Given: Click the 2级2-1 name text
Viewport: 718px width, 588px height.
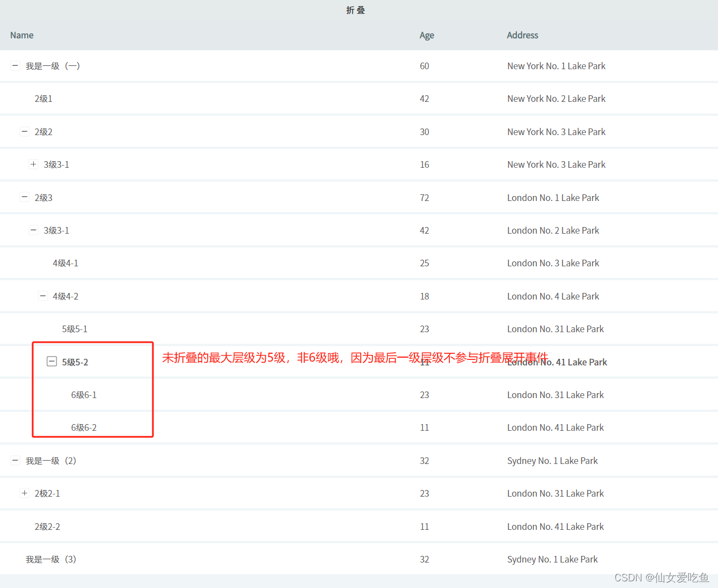Looking at the screenshot, I should 47,493.
